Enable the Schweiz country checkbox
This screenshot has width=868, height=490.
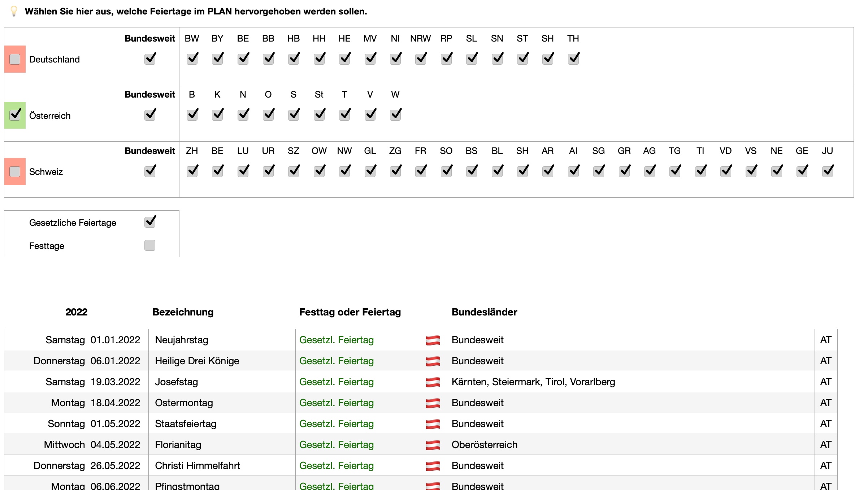[x=15, y=171]
